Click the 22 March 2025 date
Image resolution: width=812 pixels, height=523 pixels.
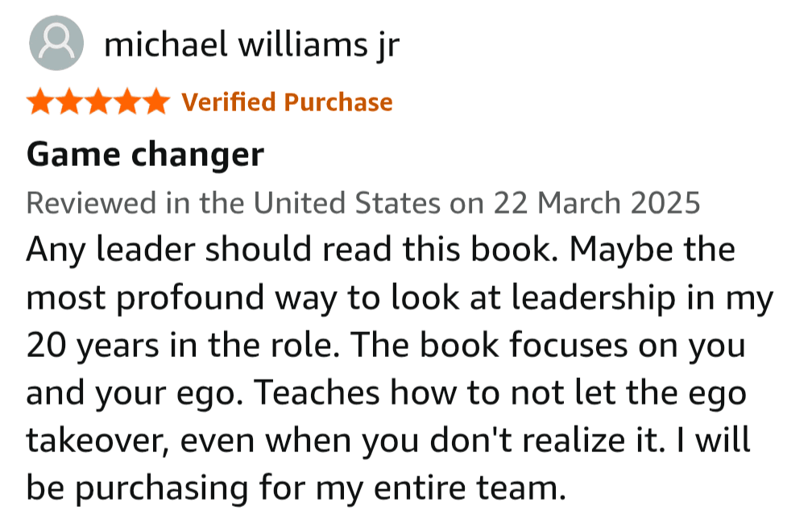tap(597, 202)
